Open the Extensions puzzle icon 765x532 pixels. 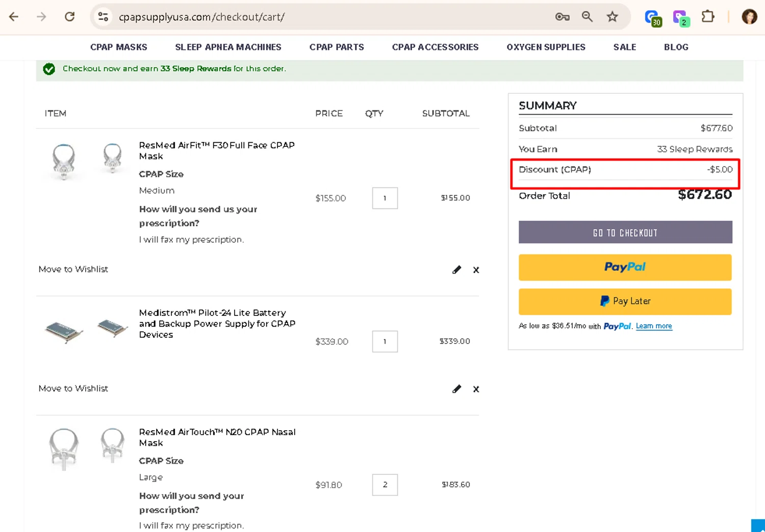click(x=708, y=17)
